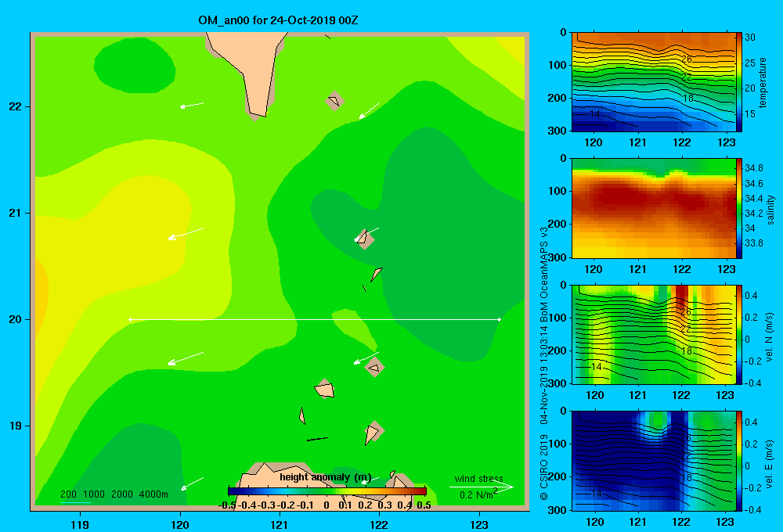Click the wind arrow near 22N 120E

(x=192, y=105)
